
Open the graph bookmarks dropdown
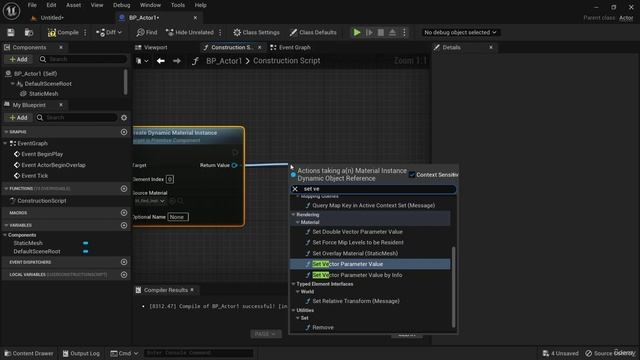tap(142, 61)
